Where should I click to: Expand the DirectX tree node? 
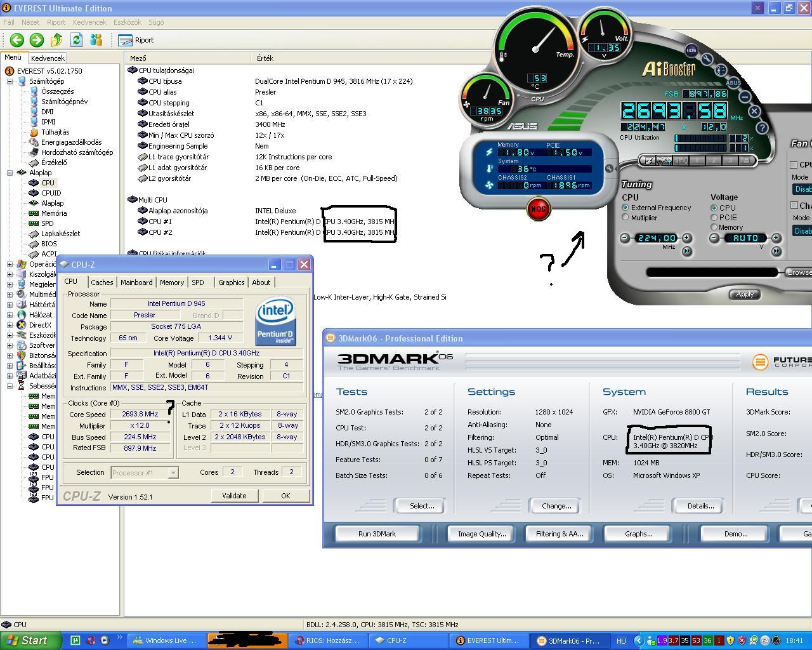(10, 325)
